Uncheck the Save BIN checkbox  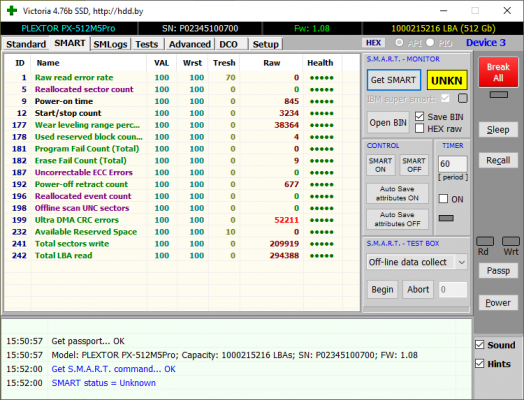point(419,116)
